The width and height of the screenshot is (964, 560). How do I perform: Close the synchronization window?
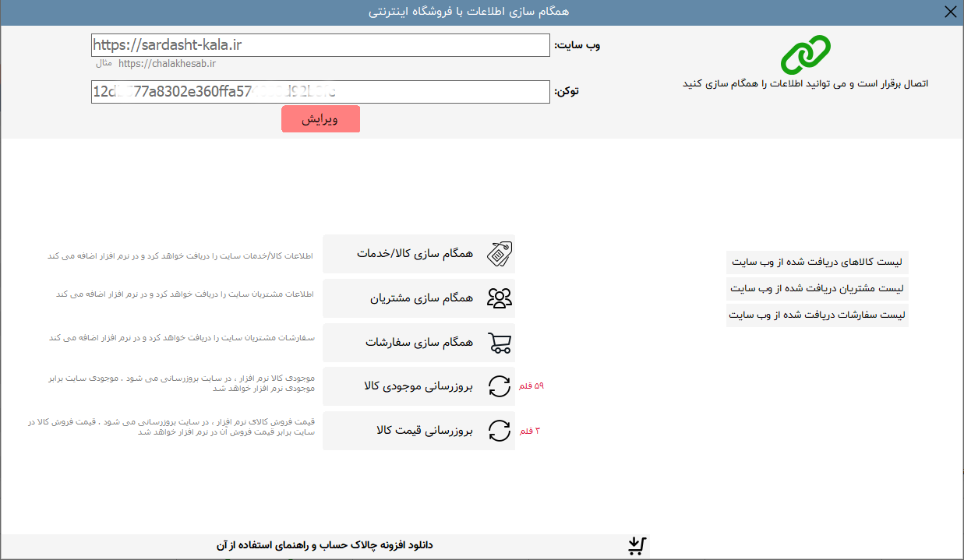click(x=950, y=12)
